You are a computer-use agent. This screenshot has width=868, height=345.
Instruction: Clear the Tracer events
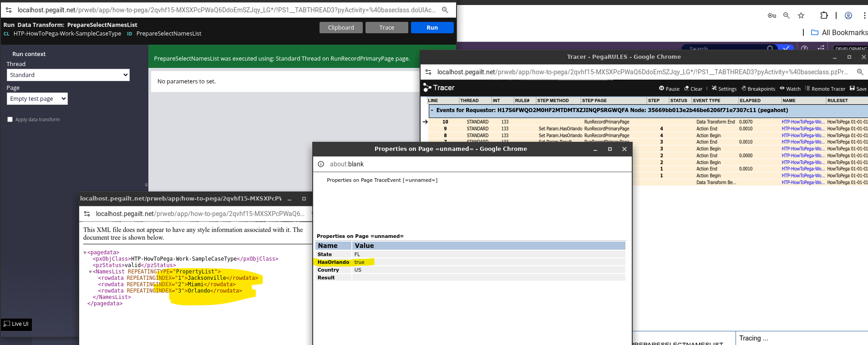[x=693, y=89]
